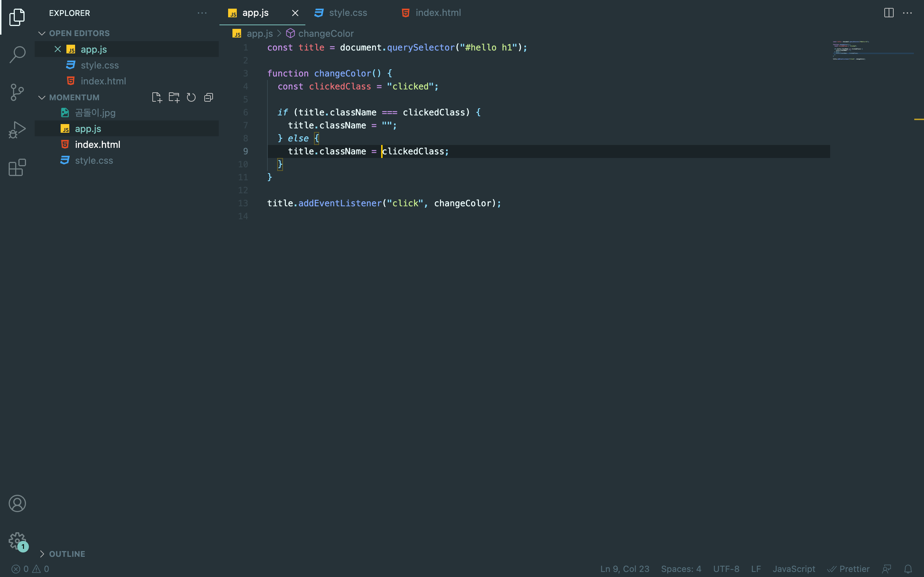Viewport: 924px width, 577px height.
Task: Collapse all folders in explorer
Action: pyautogui.click(x=209, y=98)
